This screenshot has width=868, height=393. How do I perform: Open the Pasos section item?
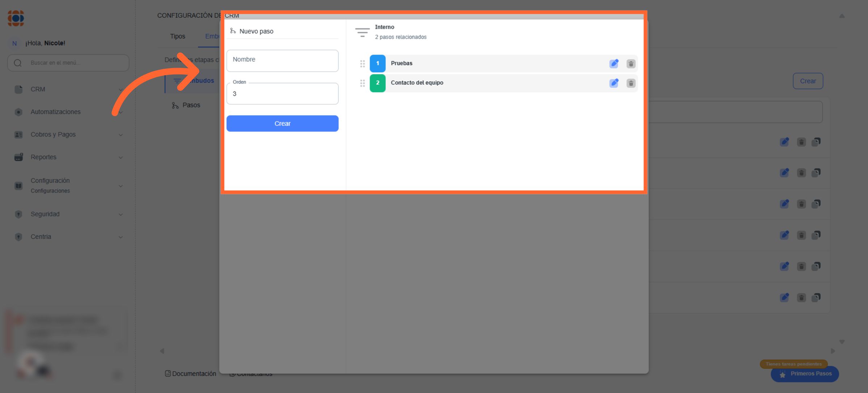click(191, 105)
